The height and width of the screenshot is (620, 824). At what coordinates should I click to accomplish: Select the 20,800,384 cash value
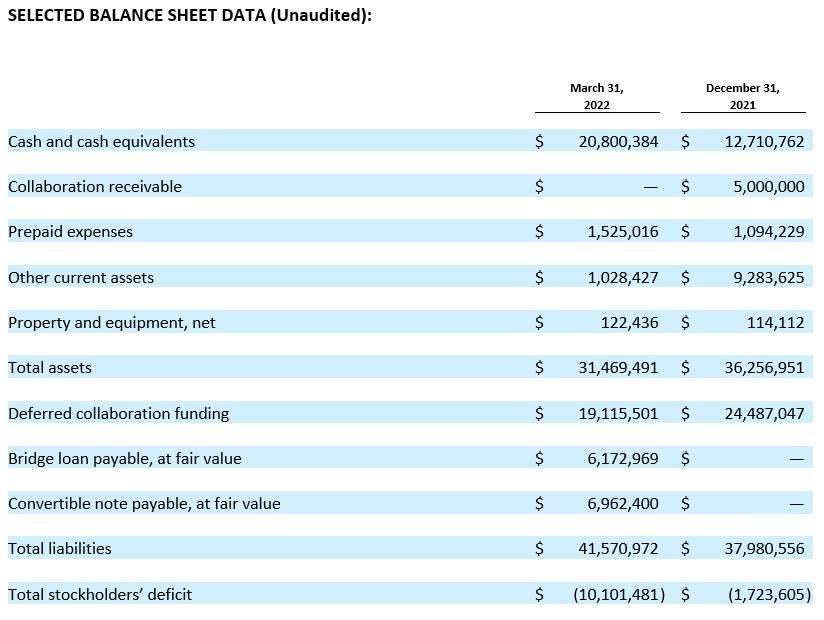(618, 141)
